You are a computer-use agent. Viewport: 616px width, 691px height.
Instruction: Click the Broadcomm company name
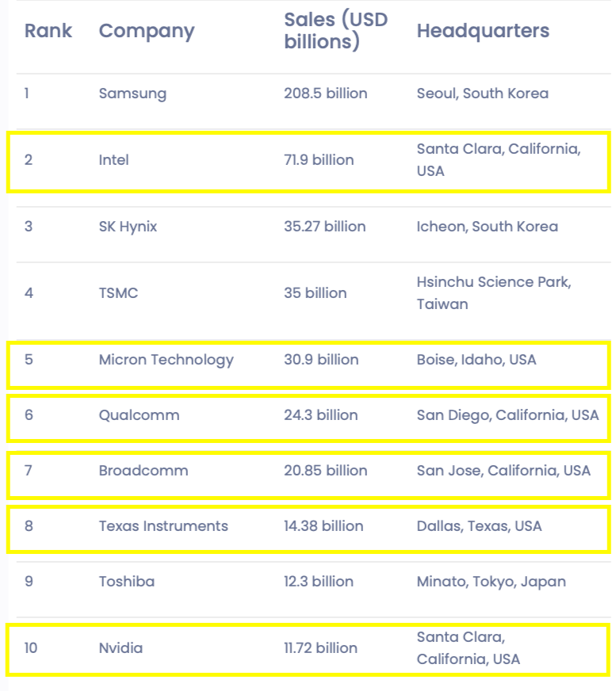[143, 471]
